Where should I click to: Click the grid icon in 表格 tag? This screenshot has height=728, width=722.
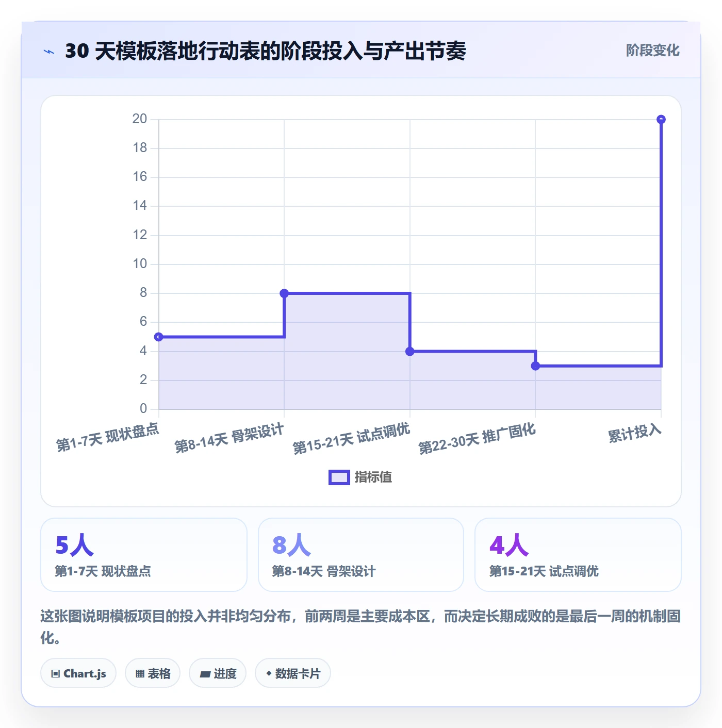pyautogui.click(x=140, y=673)
